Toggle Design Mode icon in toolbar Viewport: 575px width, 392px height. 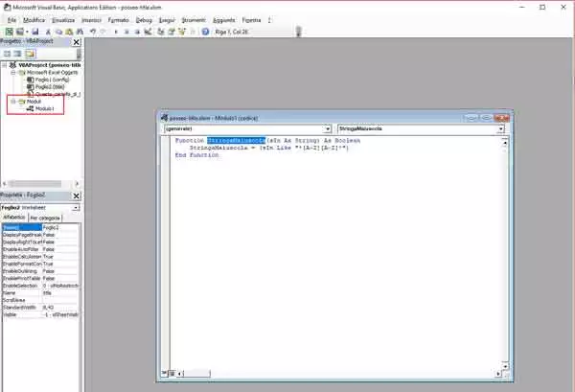tap(148, 32)
